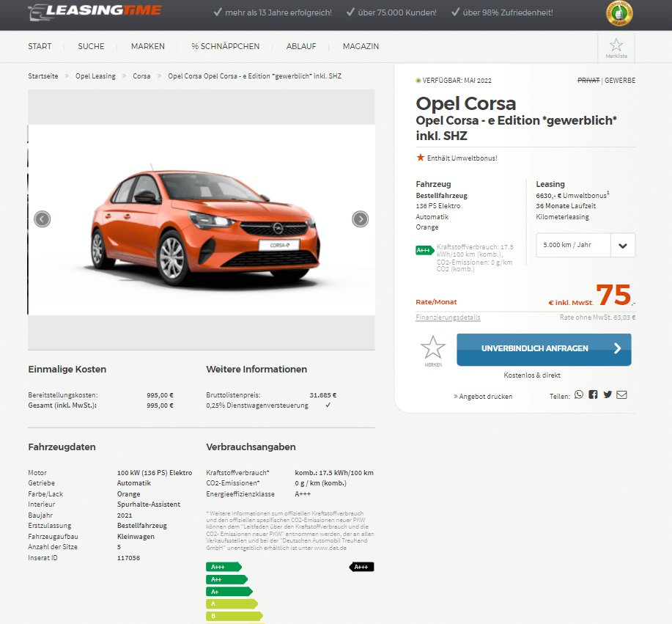The height and width of the screenshot is (624, 672).
Task: Click the Kilometerleasing text
Action: 562,217
